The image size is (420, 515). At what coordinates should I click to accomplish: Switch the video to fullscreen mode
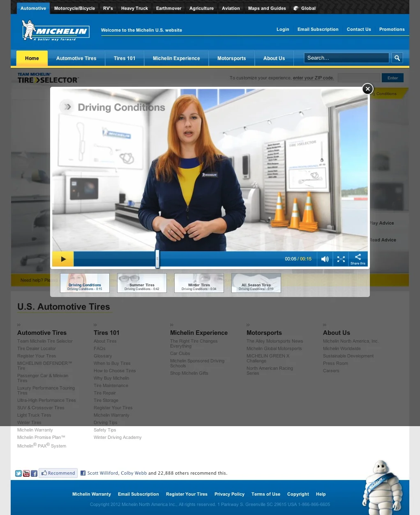341,259
